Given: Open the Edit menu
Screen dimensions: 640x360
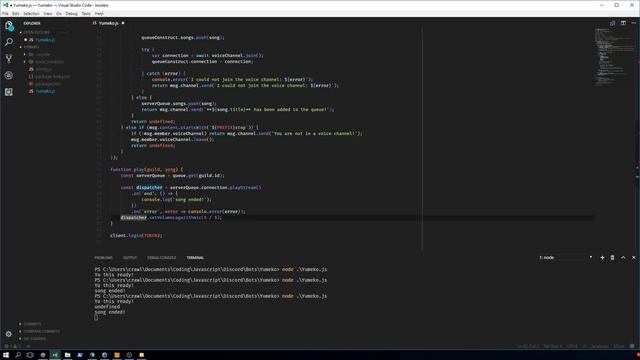Looking at the screenshot, I should [x=16, y=13].
